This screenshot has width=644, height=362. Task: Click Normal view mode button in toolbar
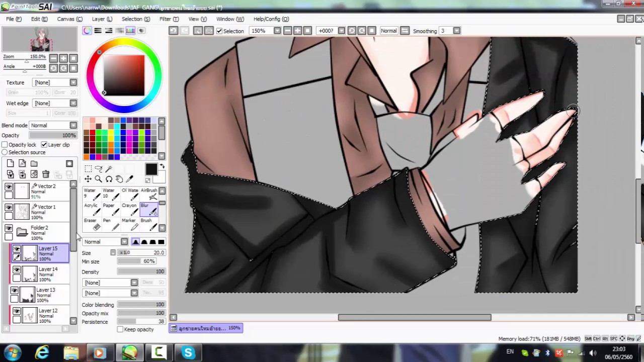coord(388,31)
